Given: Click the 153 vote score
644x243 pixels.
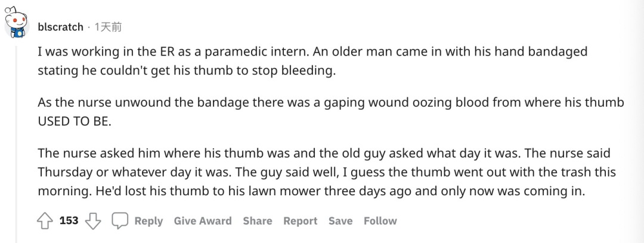Looking at the screenshot, I should tap(69, 221).
